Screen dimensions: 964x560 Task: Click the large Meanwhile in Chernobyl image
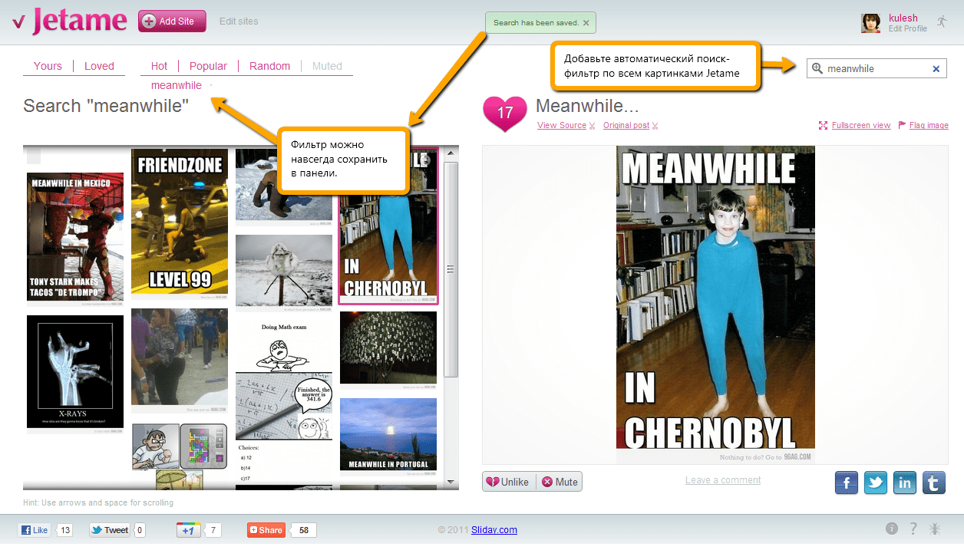[715, 305]
